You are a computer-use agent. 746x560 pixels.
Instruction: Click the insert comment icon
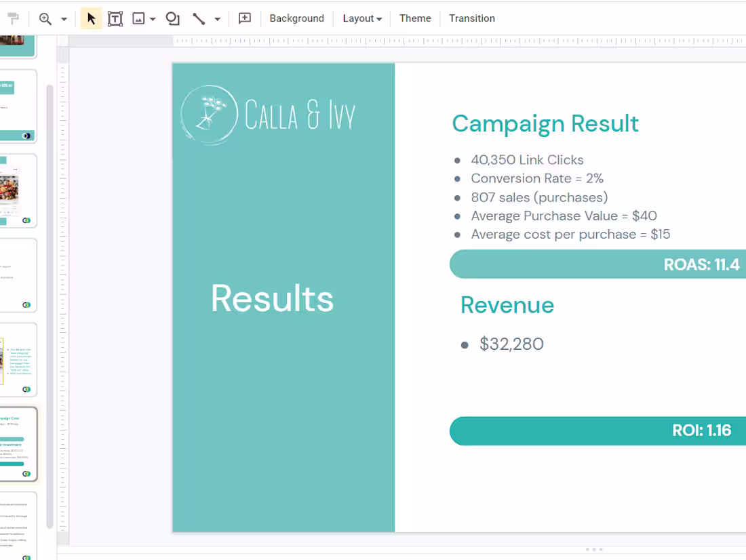244,18
